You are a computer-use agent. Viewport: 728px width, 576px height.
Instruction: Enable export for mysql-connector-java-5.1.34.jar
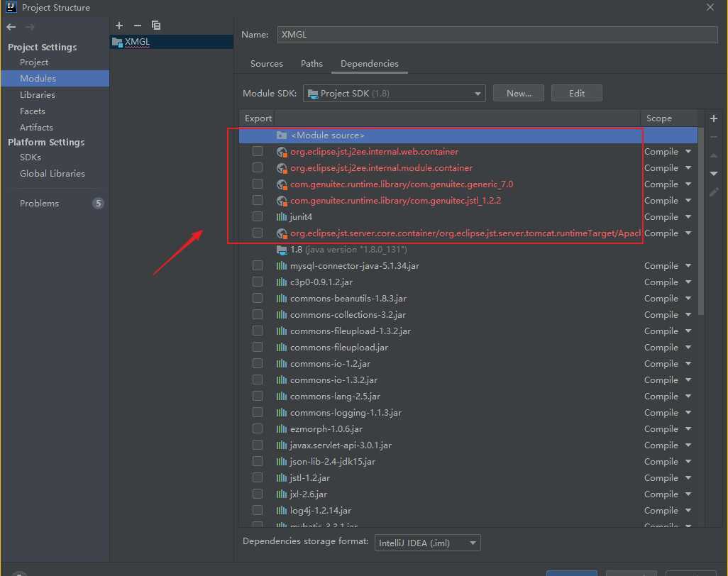point(258,265)
